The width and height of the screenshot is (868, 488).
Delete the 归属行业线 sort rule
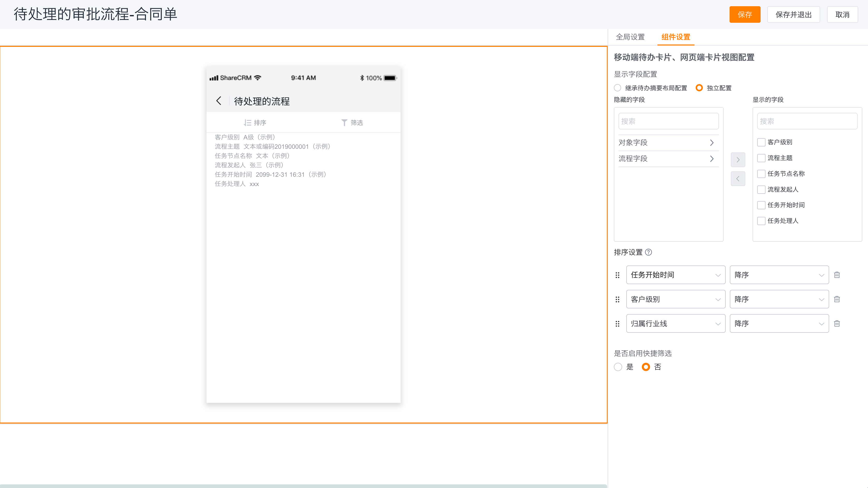click(x=837, y=323)
